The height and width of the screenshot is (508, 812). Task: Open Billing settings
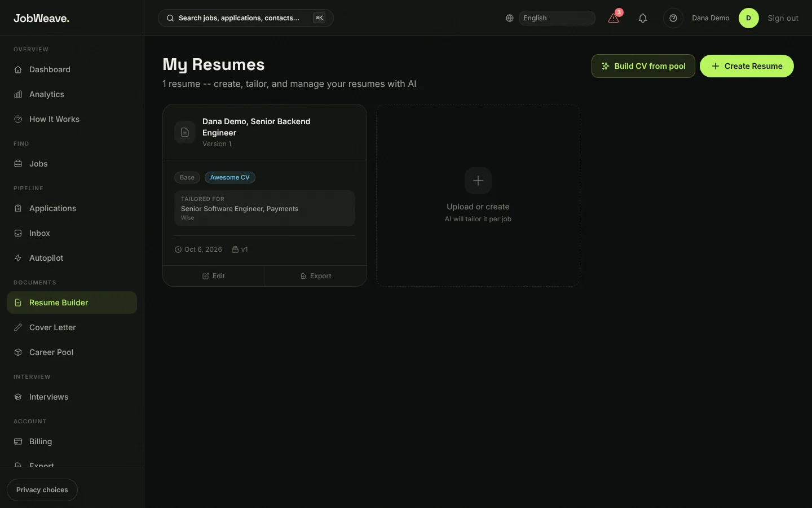click(x=72, y=441)
